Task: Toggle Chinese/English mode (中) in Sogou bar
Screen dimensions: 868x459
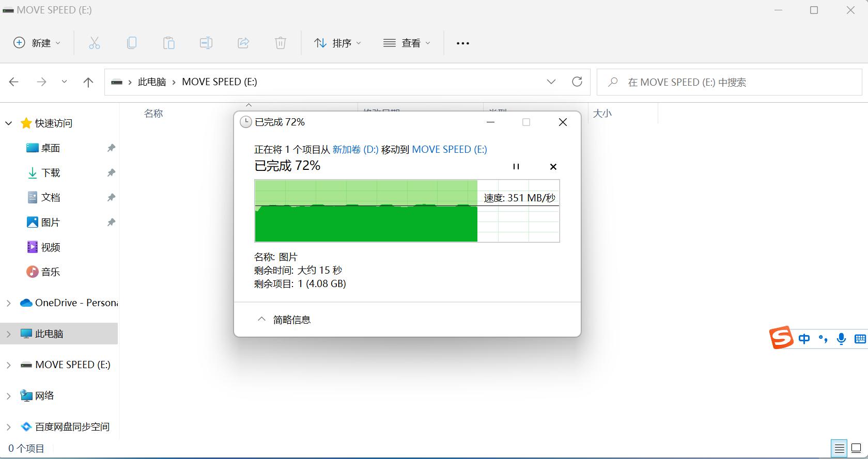Action: click(x=804, y=339)
